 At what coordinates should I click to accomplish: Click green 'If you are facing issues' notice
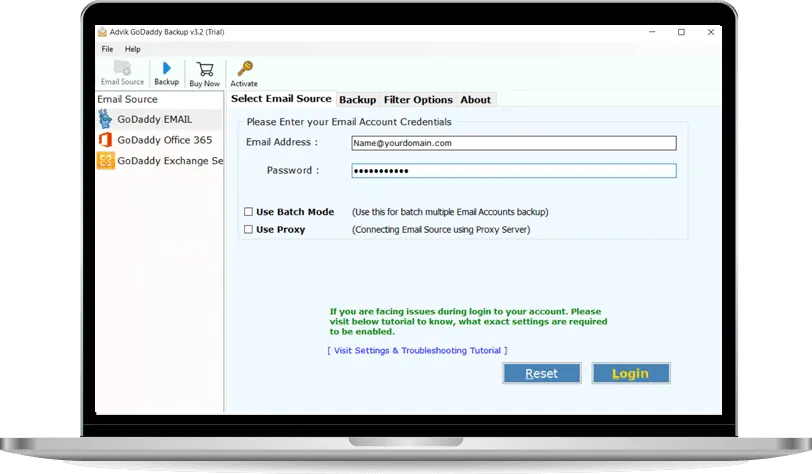(x=468, y=322)
